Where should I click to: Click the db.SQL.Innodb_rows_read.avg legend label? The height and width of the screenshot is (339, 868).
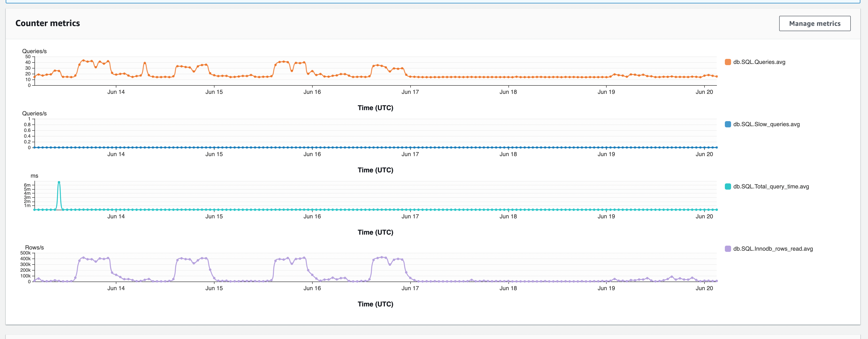[x=773, y=249]
